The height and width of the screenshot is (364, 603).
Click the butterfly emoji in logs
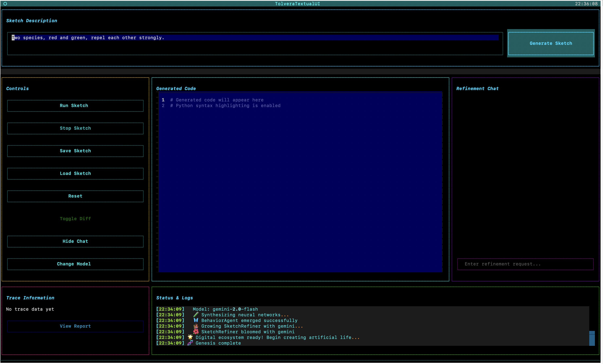[196, 320]
